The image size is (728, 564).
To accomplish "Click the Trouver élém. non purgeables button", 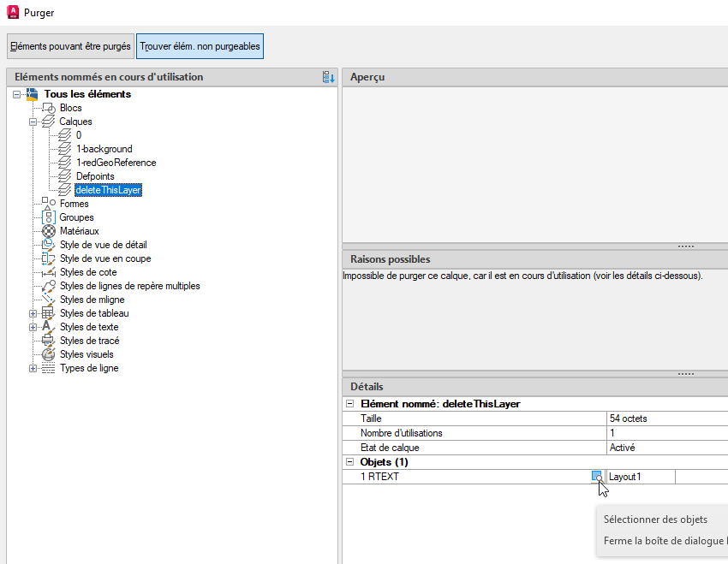I will [200, 46].
